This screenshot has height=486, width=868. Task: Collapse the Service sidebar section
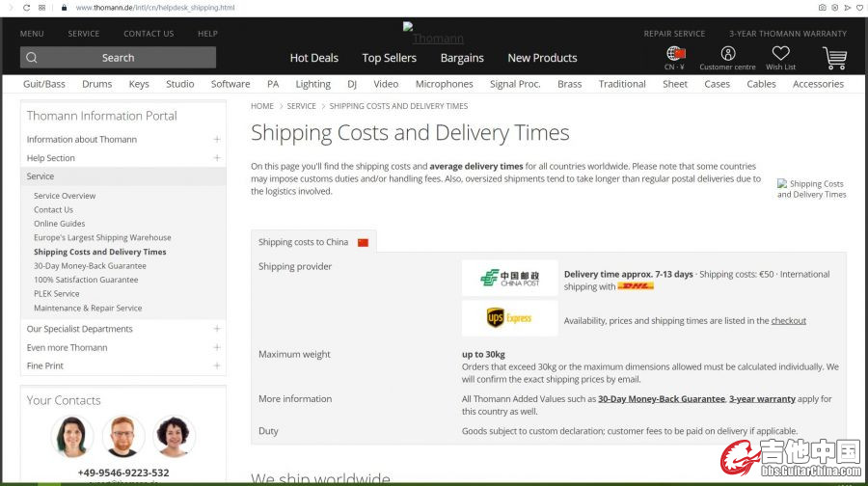click(x=122, y=176)
